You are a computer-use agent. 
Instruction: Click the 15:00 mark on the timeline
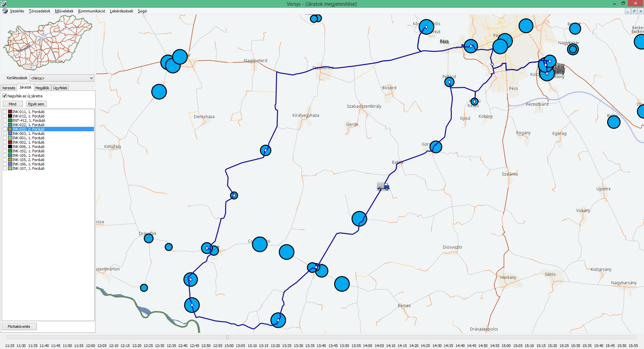click(x=506, y=346)
